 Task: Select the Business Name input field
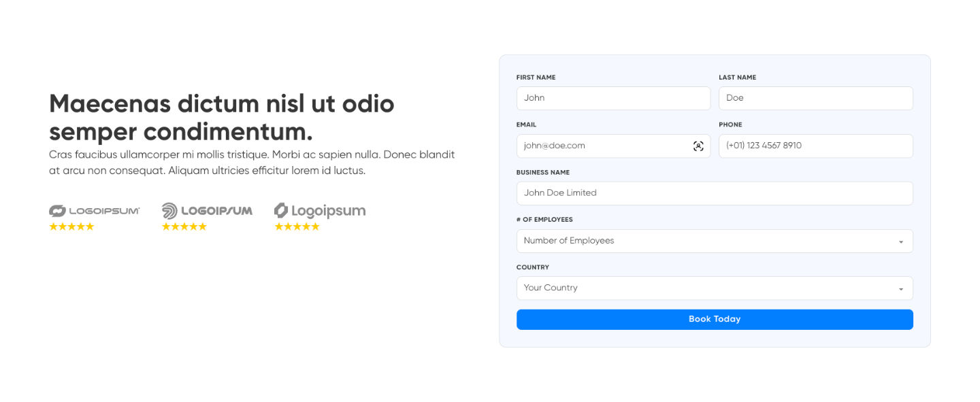(715, 193)
